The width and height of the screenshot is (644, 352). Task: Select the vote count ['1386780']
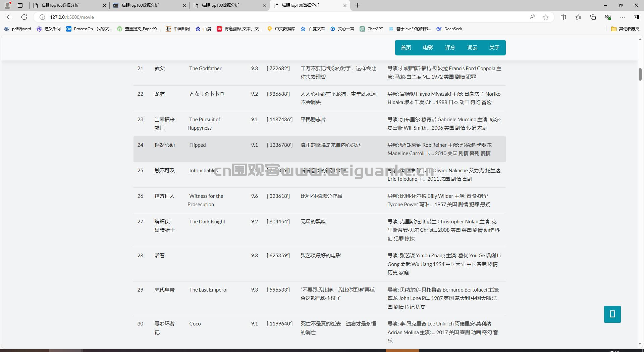(280, 145)
